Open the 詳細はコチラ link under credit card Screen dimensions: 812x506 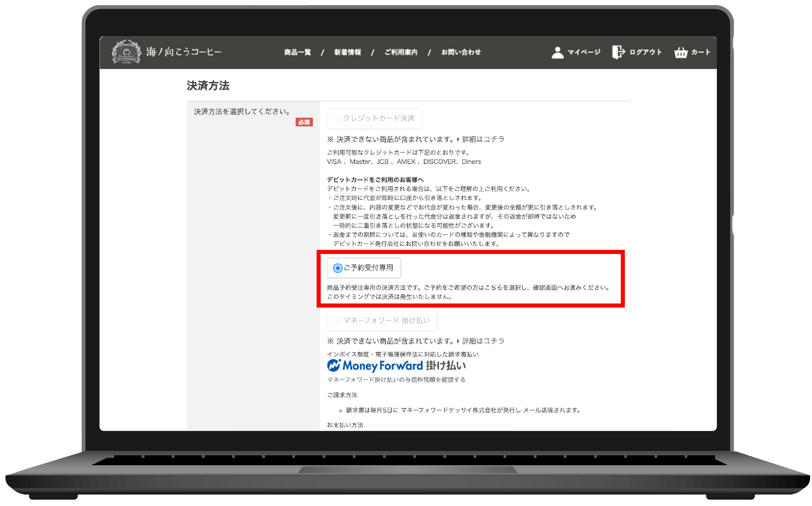483,139
